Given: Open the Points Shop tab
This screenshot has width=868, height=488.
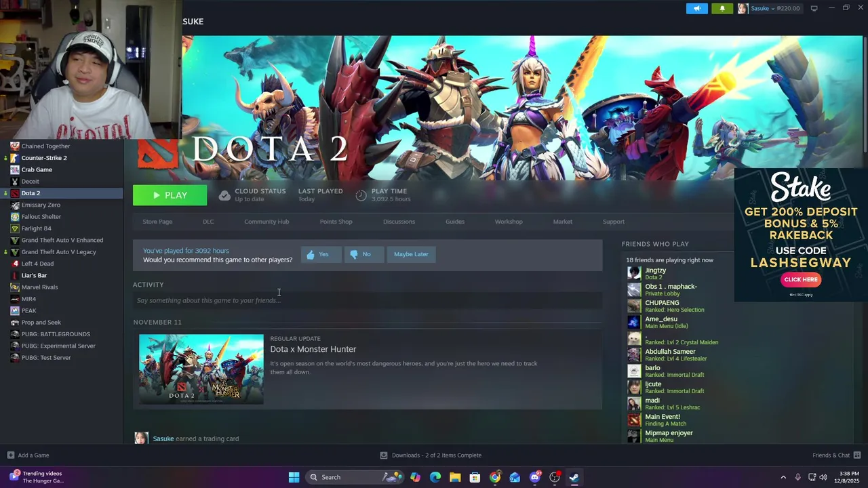Looking at the screenshot, I should (x=336, y=222).
